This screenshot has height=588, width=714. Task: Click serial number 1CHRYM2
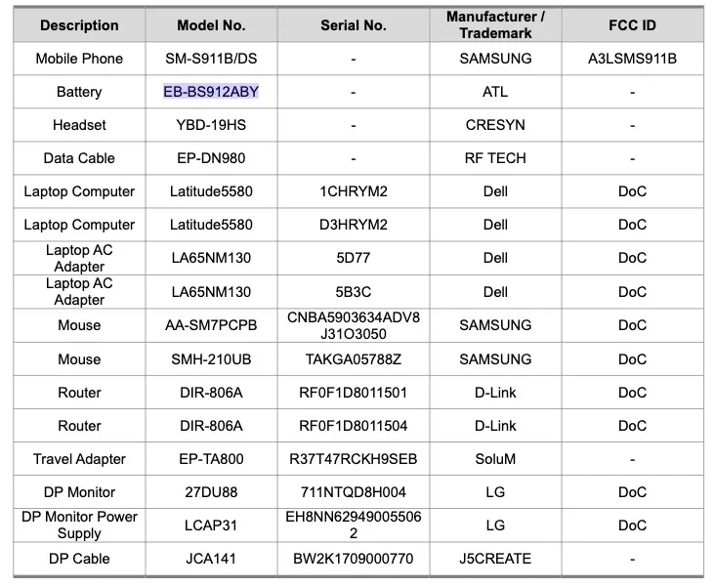[353, 191]
